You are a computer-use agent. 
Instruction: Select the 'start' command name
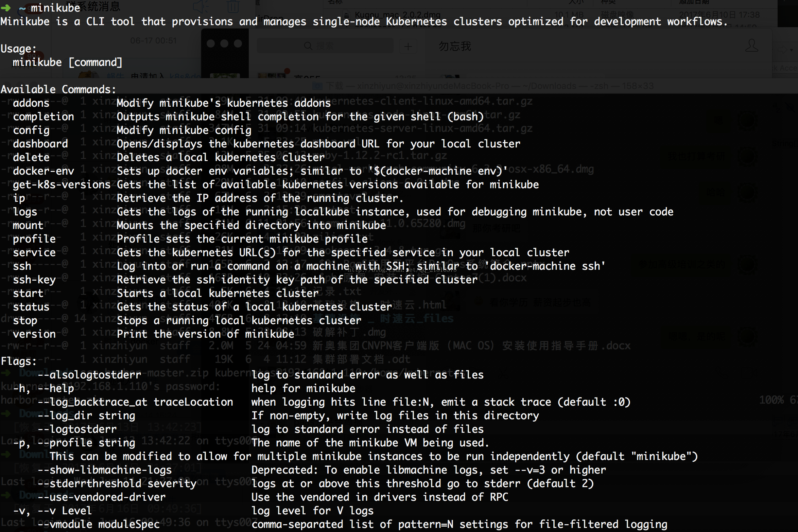(28, 293)
